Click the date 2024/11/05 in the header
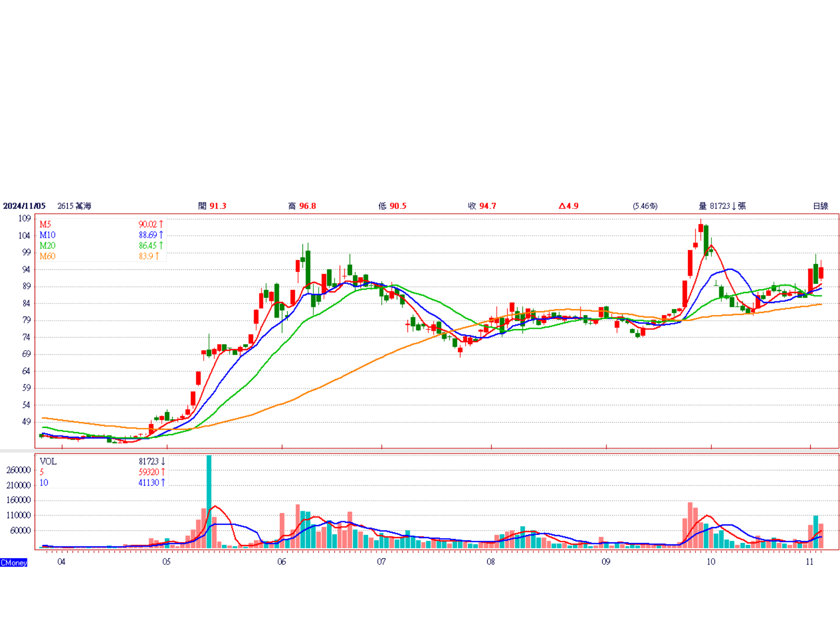The height and width of the screenshot is (630, 840). [x=24, y=206]
